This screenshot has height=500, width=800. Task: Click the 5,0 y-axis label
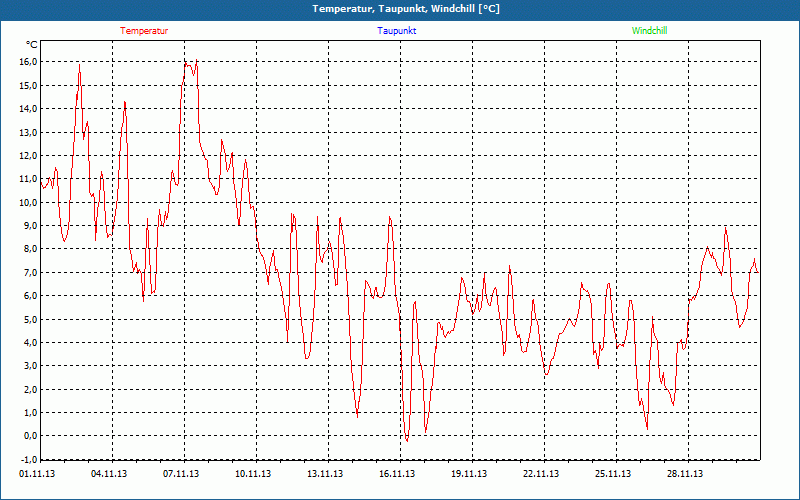(x=30, y=319)
